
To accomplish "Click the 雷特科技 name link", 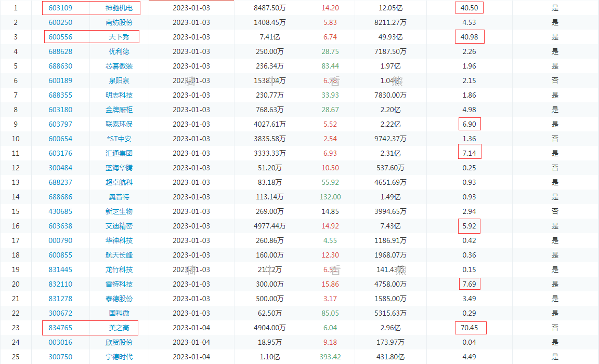I will [119, 284].
